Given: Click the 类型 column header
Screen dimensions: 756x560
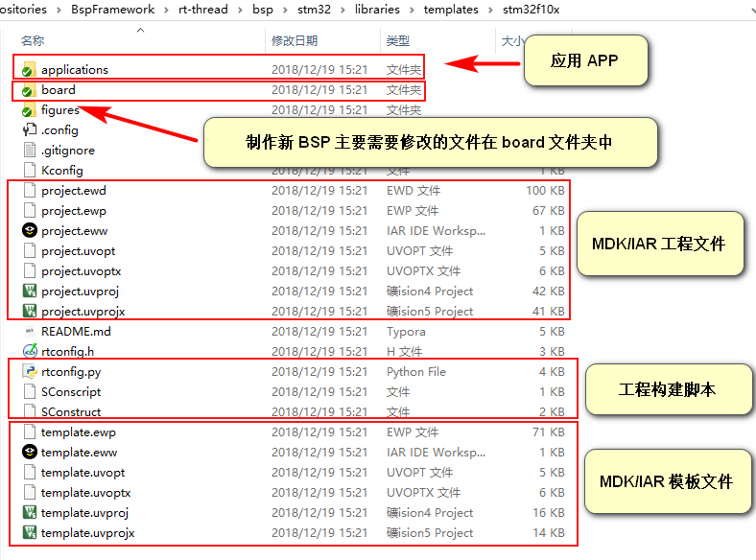Looking at the screenshot, I should (397, 41).
